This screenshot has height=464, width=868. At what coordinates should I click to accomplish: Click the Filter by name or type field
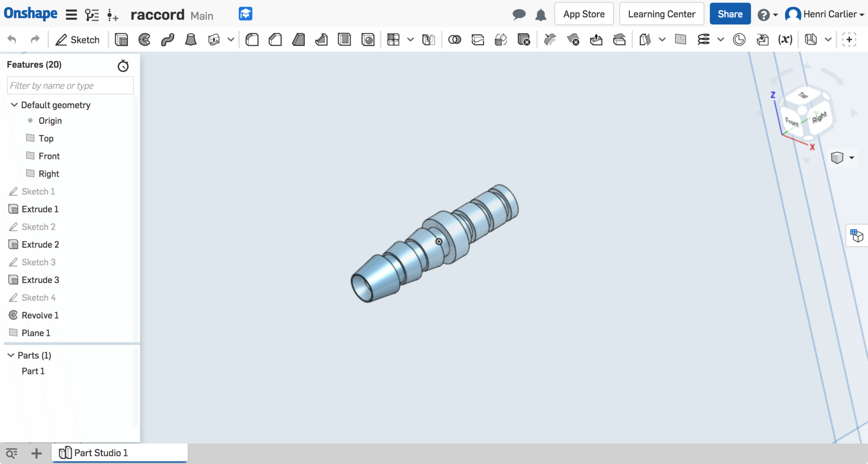click(70, 86)
